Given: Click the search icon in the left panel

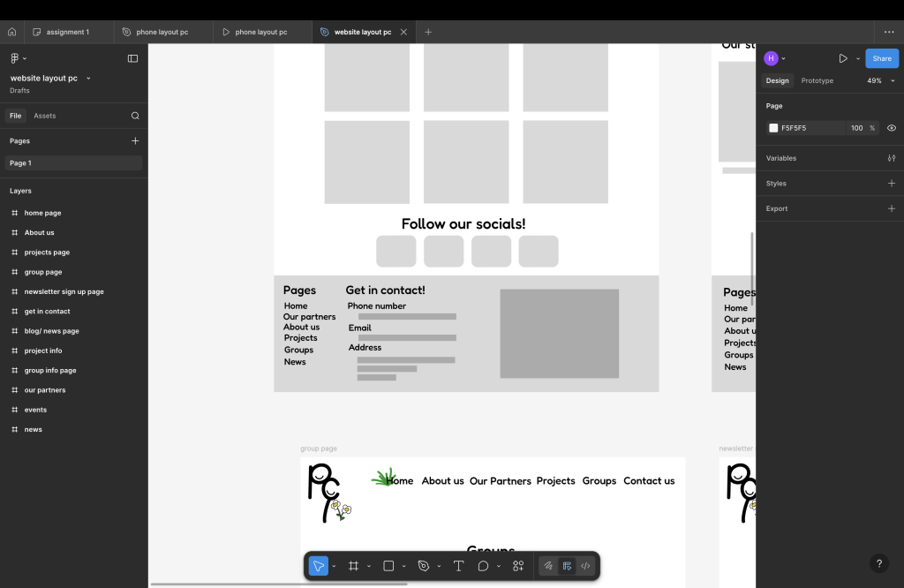Looking at the screenshot, I should coord(135,116).
